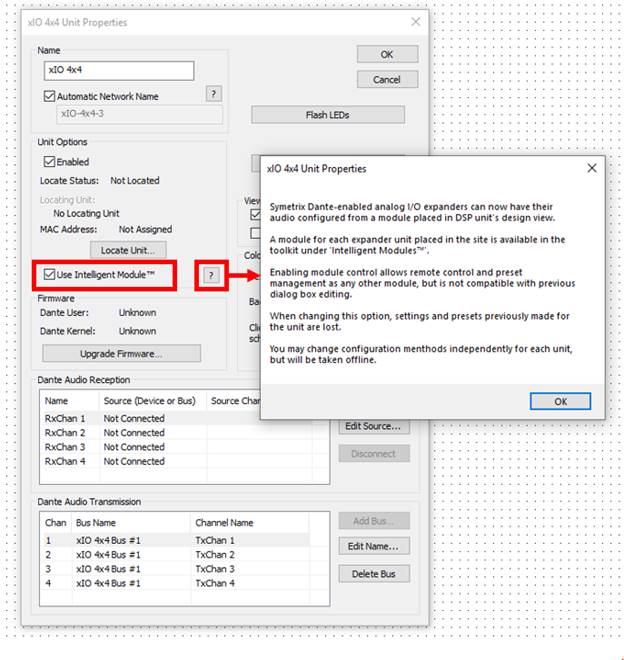Screen dimensions: 624x660
Task: Click Source (Device or Bus) column header
Action: click(153, 401)
